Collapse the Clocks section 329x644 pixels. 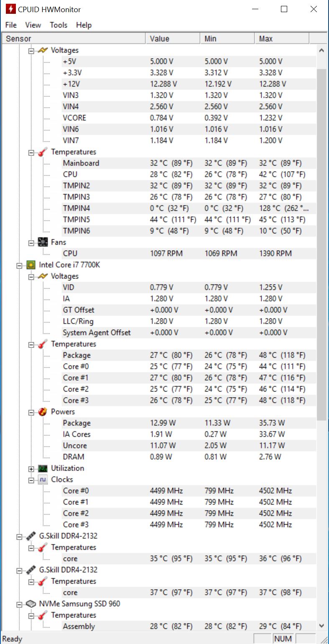point(31,480)
